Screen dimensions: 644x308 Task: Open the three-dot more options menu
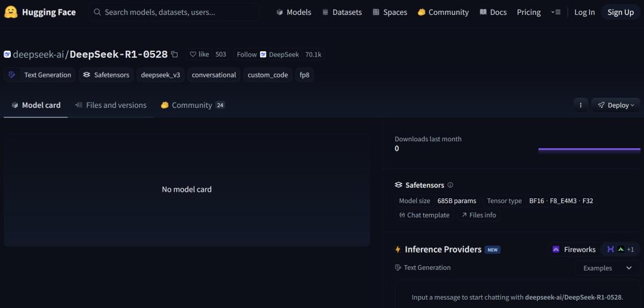tap(580, 105)
